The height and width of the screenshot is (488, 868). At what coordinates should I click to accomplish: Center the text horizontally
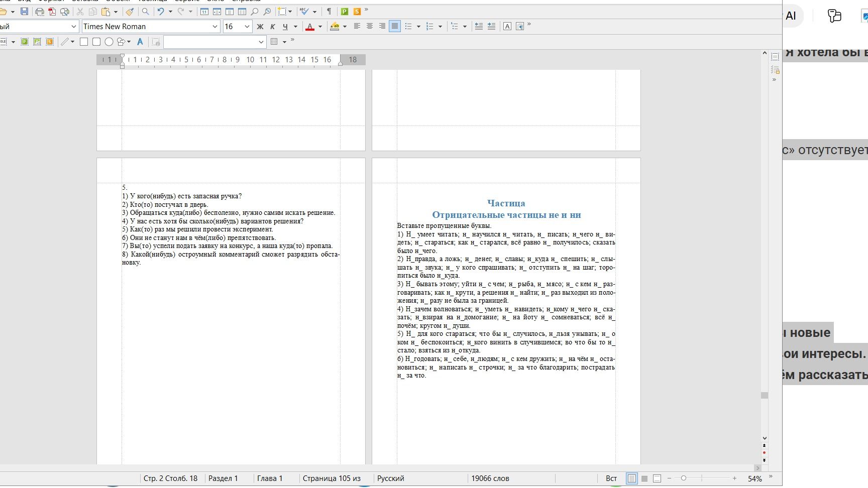370,26
